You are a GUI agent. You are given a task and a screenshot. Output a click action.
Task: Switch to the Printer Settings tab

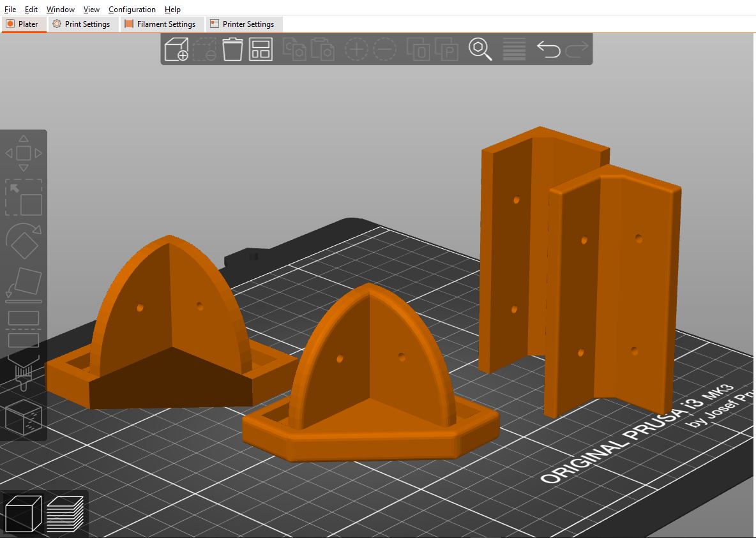[244, 24]
